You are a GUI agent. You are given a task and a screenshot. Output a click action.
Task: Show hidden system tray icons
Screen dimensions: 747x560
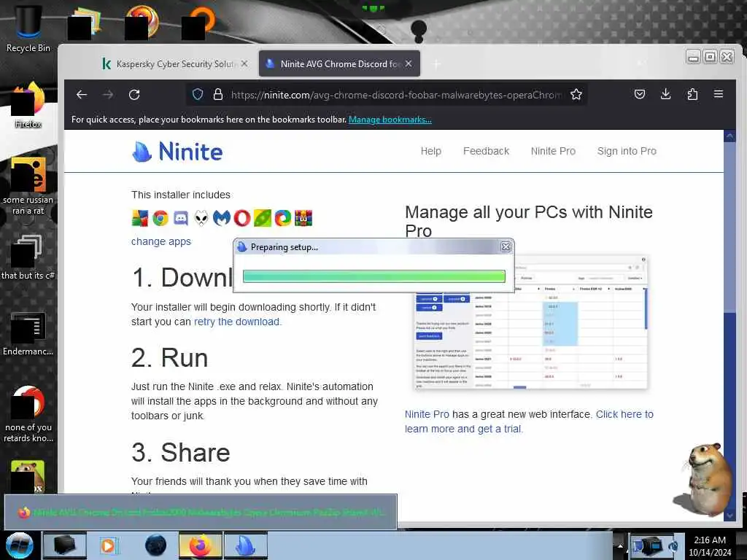pyautogui.click(x=620, y=547)
